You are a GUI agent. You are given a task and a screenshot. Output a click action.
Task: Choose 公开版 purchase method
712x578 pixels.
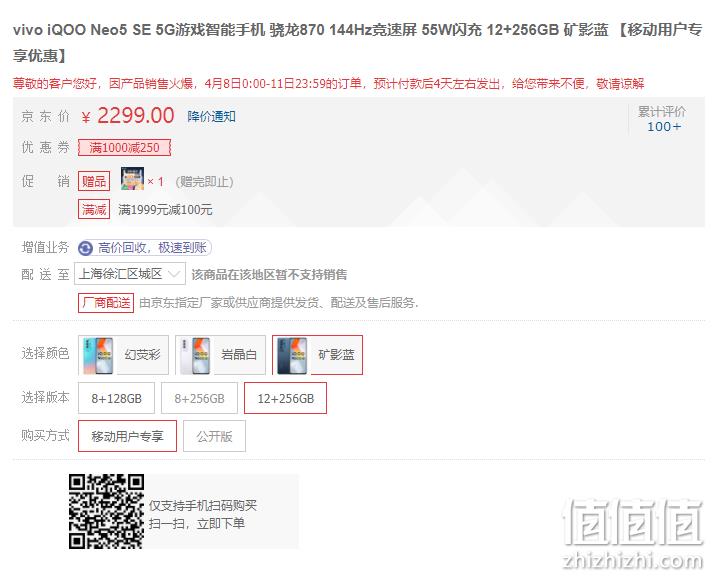coord(214,436)
